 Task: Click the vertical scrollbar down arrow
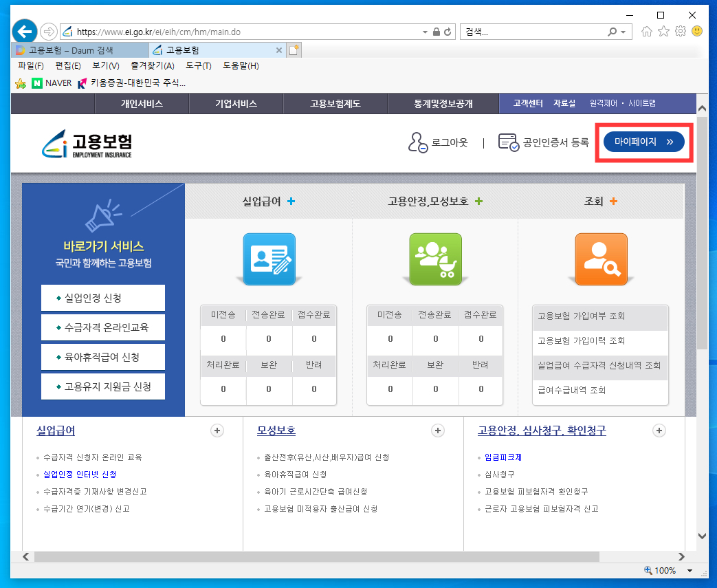(702, 536)
